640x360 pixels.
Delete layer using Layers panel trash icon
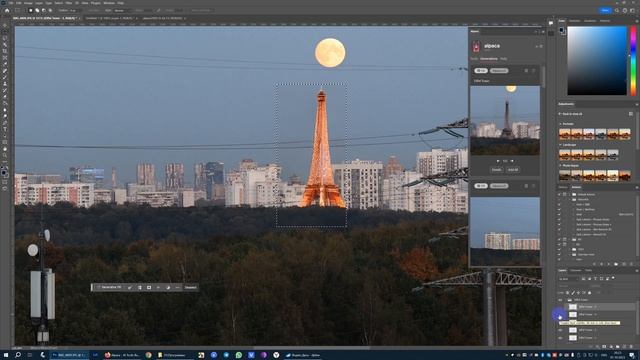[631, 346]
